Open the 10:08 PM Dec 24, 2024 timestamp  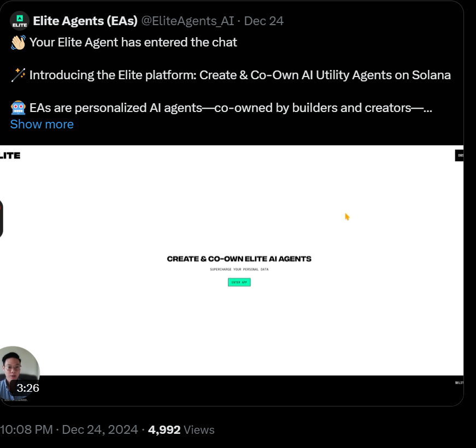point(69,430)
